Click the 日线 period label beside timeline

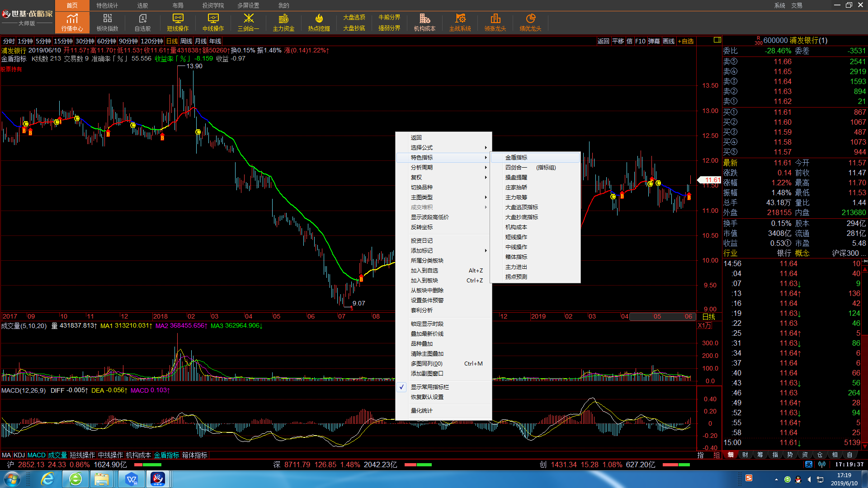[708, 317]
